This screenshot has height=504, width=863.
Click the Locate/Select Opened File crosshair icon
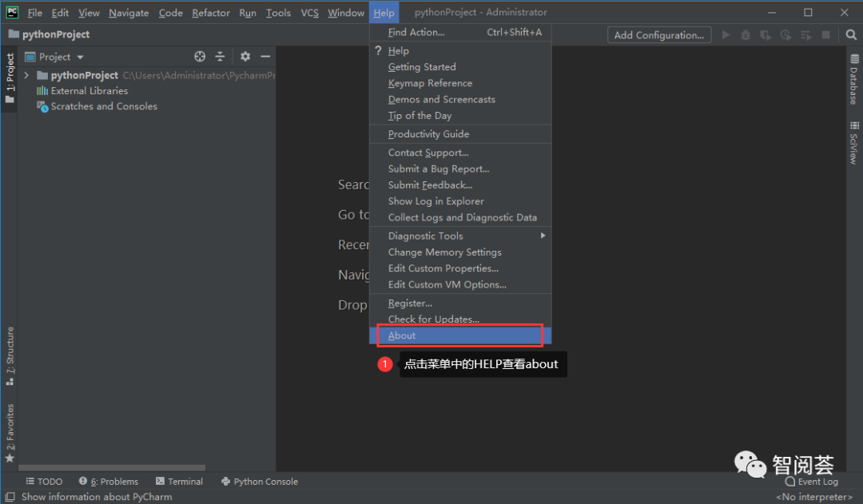point(200,56)
